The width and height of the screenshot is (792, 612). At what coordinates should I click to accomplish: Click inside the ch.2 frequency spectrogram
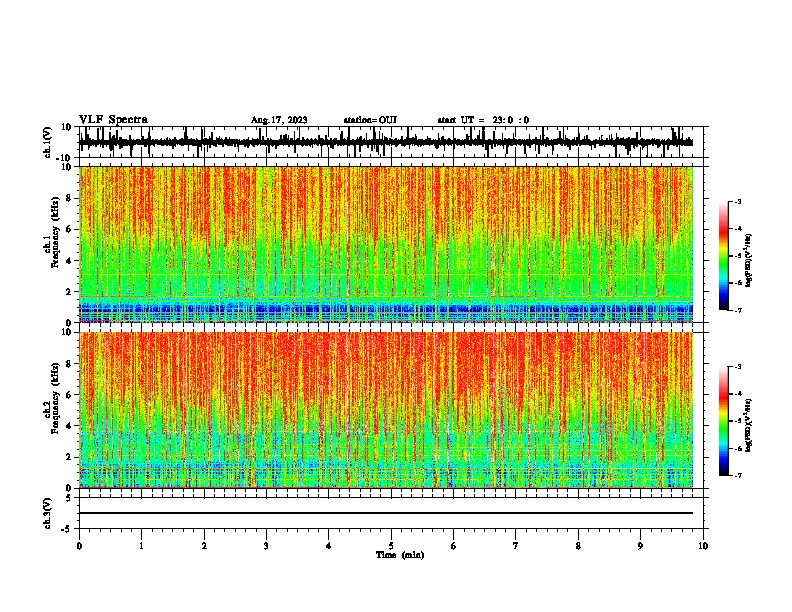[386, 410]
